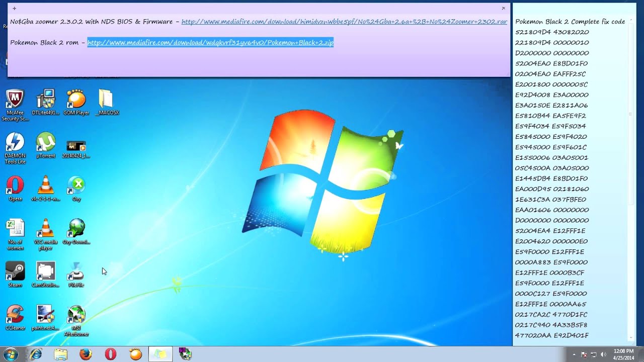Select the paint.net desktop shortcut
The image size is (644, 362).
tap(46, 318)
